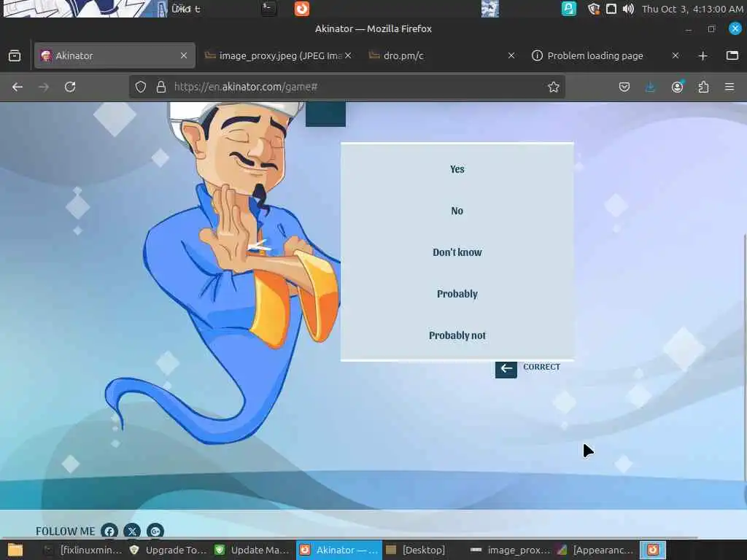This screenshot has width=747, height=560.
Task: Open the Save to Pocket icon
Action: pos(624,87)
